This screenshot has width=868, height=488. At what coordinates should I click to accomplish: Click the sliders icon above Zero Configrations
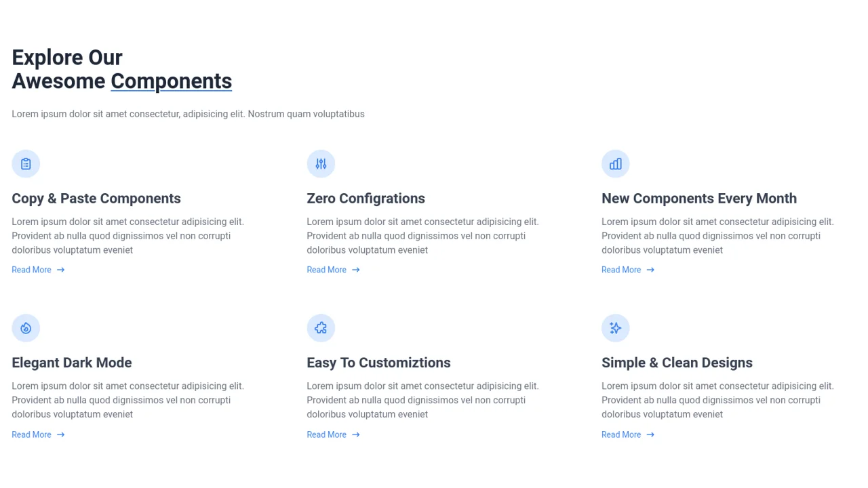click(x=321, y=164)
